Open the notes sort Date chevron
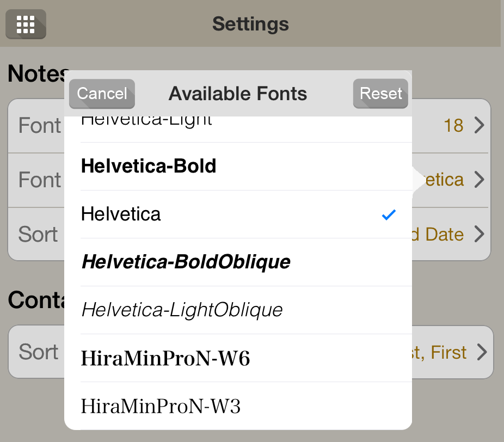The image size is (504, 442). tap(480, 234)
